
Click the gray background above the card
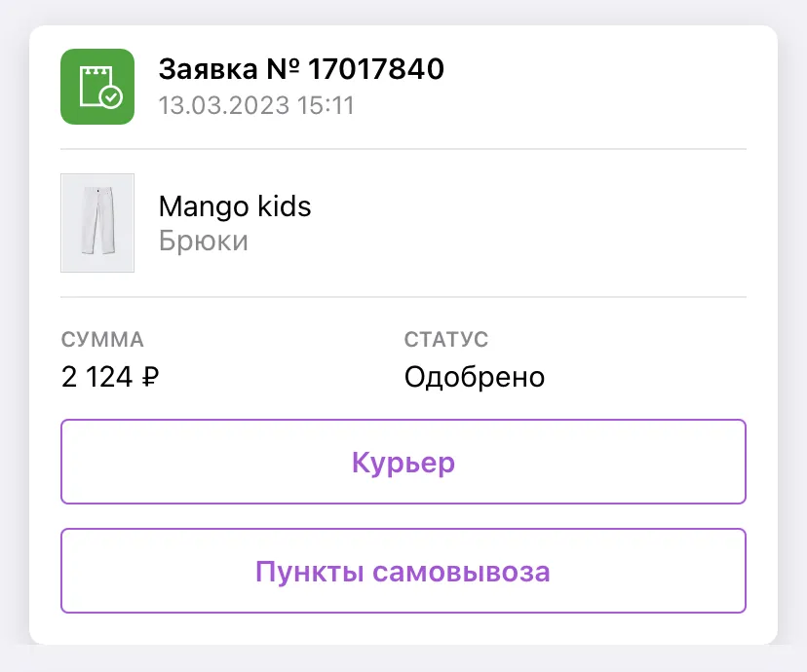(403, 12)
